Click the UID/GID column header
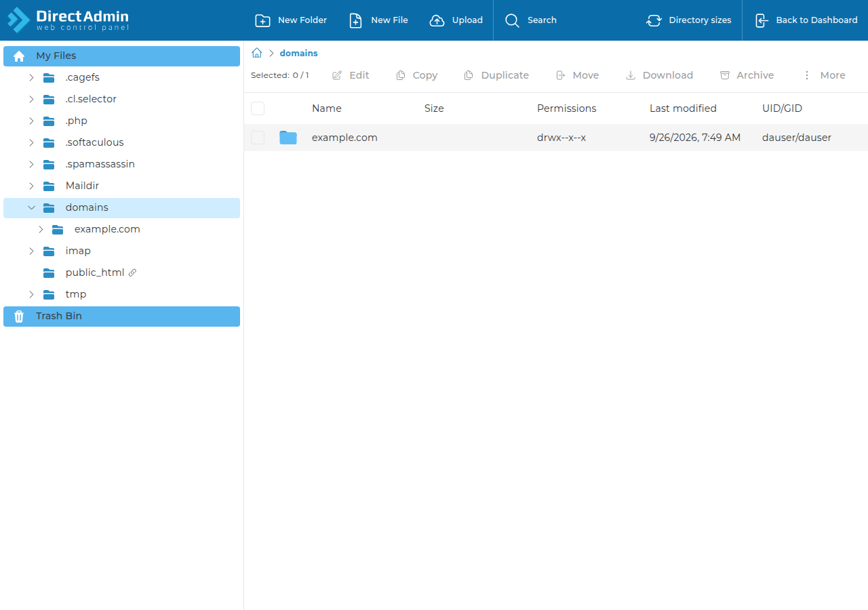Viewport: 868px width, 610px height. tap(783, 108)
